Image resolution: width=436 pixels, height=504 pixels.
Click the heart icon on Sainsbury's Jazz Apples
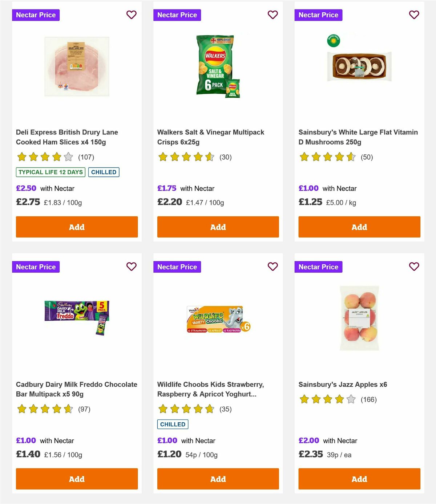point(414,267)
